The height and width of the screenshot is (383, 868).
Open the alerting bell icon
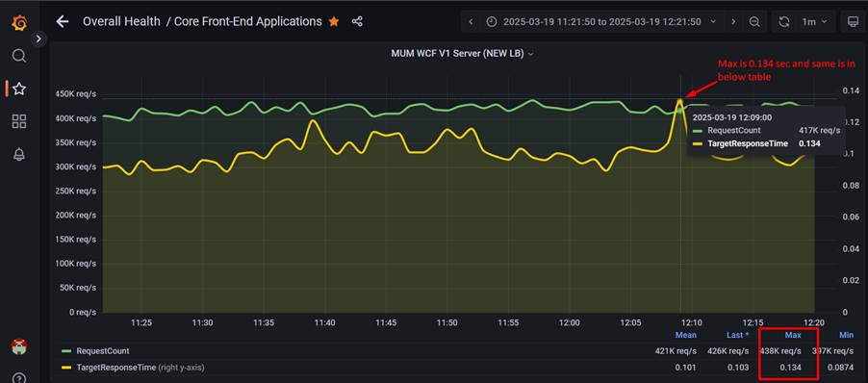tap(19, 154)
